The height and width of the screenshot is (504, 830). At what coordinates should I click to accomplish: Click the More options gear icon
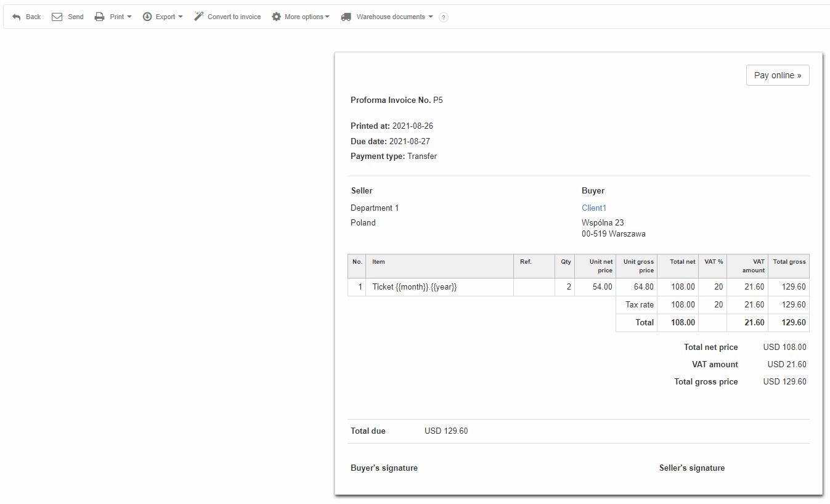(x=277, y=17)
